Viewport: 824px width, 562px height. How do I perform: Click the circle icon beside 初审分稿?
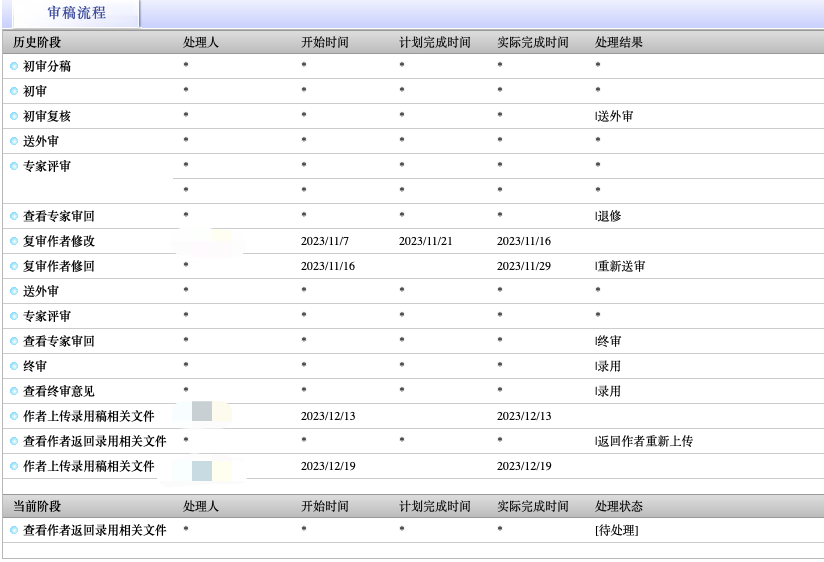coord(14,66)
